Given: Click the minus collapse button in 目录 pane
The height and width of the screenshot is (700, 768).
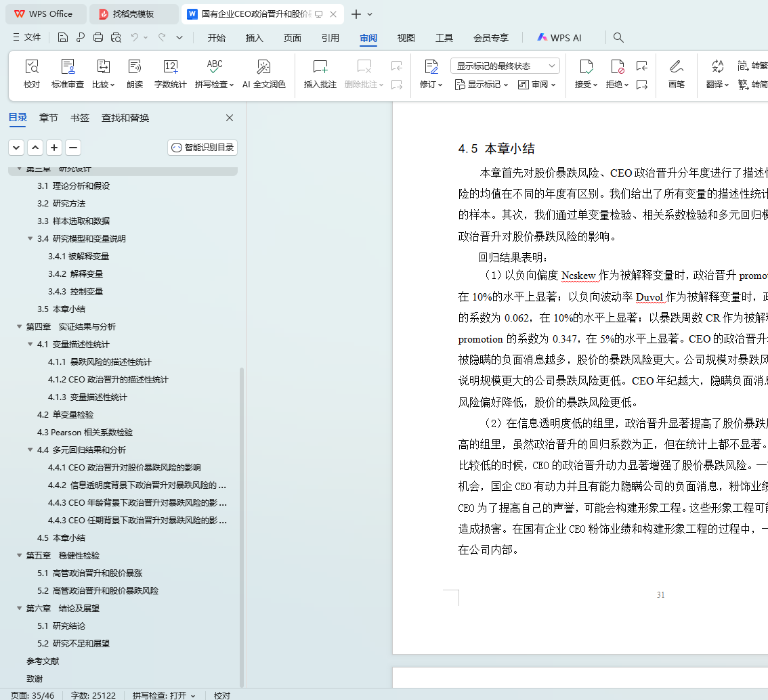Looking at the screenshot, I should click(73, 148).
